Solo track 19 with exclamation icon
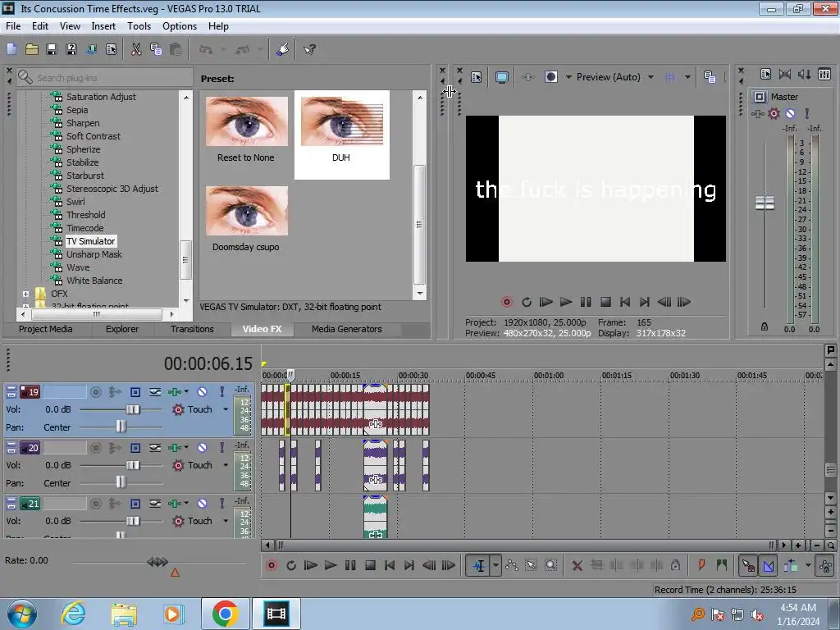Image resolution: width=840 pixels, height=630 pixels. pyautogui.click(x=221, y=391)
